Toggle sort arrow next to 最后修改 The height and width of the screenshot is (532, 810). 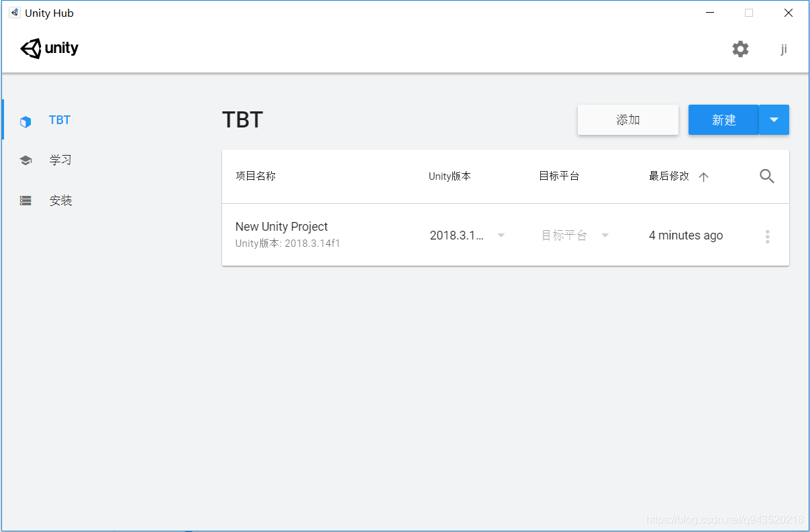(x=703, y=177)
